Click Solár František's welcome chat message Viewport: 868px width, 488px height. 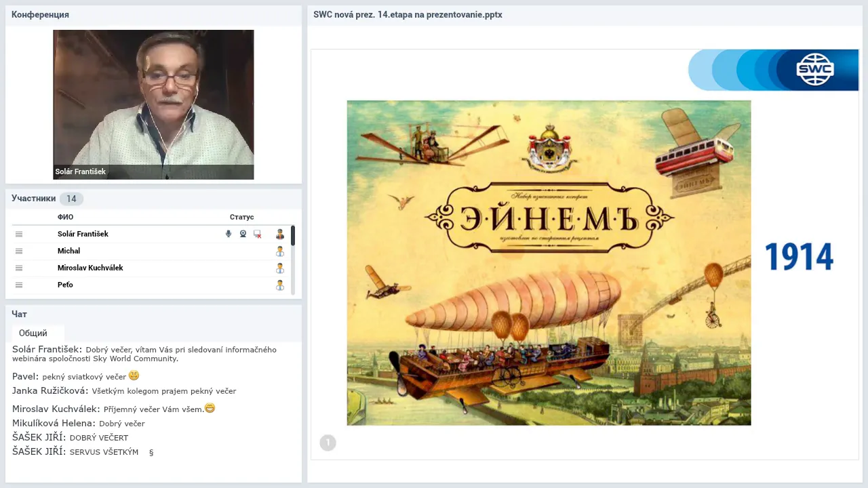[144, 354]
